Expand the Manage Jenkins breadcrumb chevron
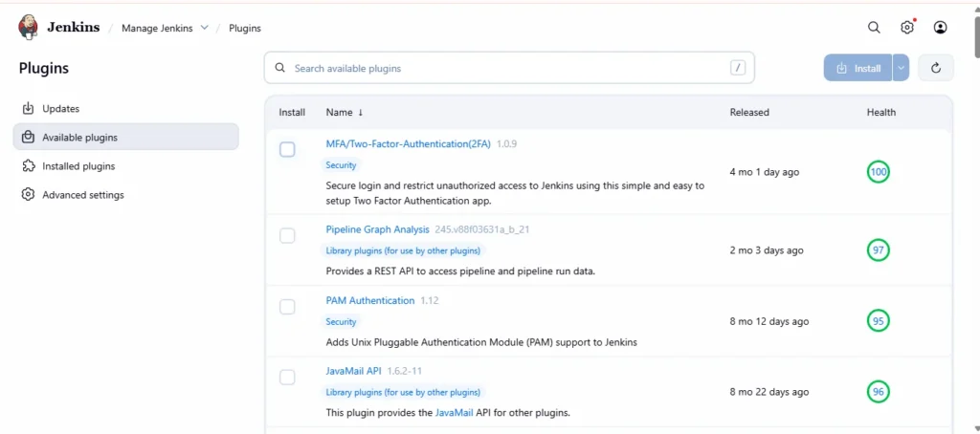Screen dimensions: 980x434 click(204, 28)
